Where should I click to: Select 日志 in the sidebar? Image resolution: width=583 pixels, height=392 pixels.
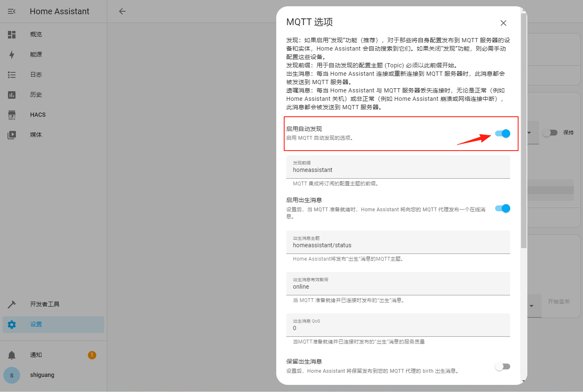pyautogui.click(x=53, y=74)
